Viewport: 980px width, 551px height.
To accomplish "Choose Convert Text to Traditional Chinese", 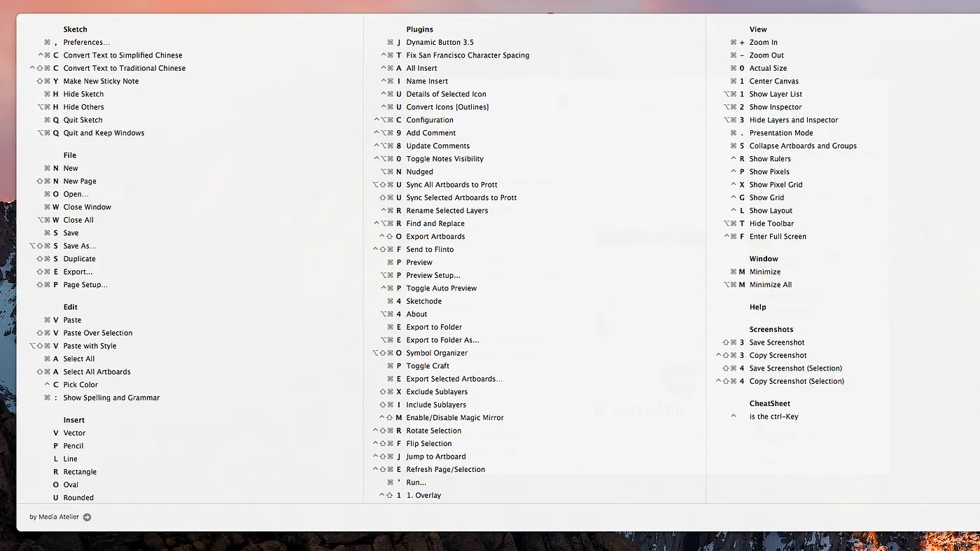I will click(x=125, y=69).
